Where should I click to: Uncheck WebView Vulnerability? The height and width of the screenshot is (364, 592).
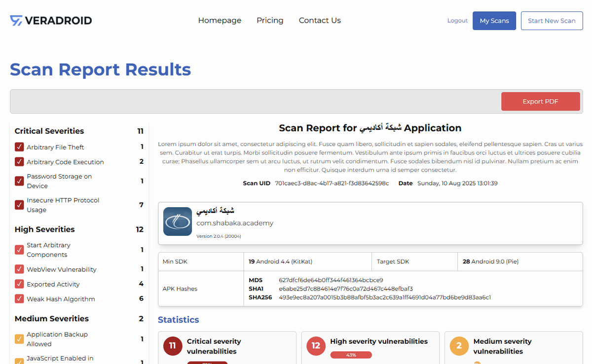[19, 269]
